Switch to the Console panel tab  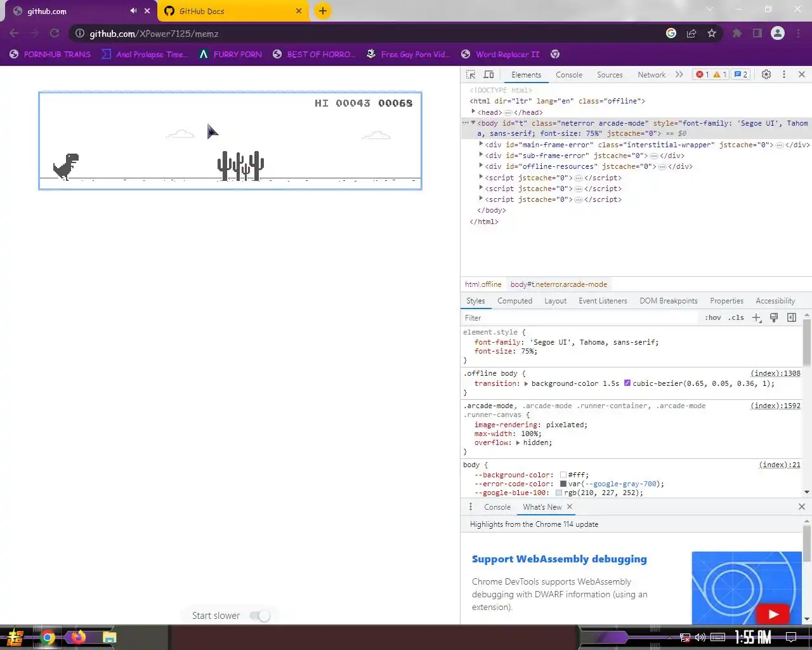click(x=569, y=74)
